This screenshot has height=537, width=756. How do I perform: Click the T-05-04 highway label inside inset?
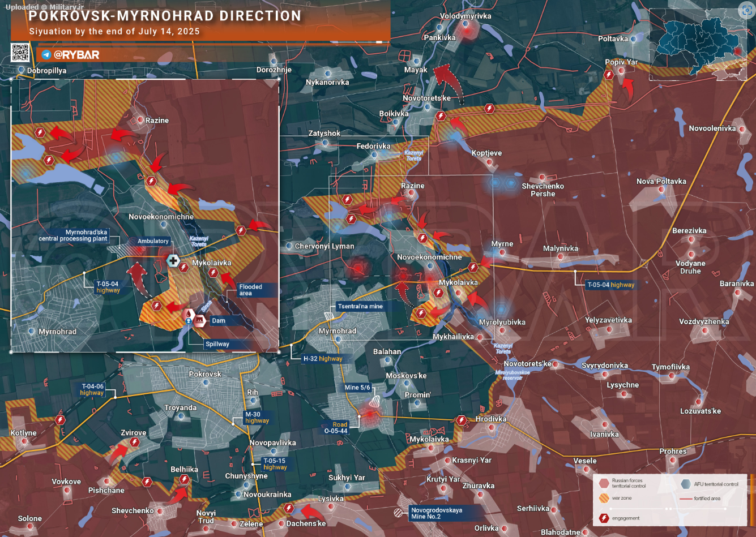click(x=108, y=287)
